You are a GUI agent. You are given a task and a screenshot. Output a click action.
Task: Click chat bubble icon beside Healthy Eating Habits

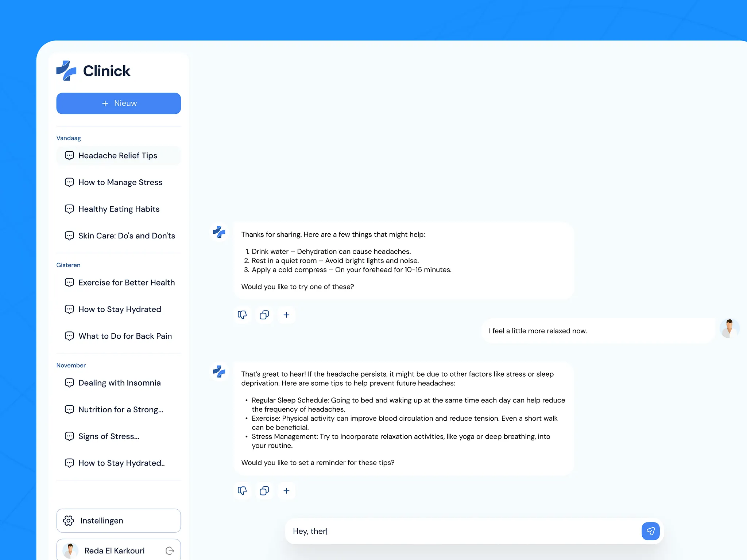click(x=69, y=209)
